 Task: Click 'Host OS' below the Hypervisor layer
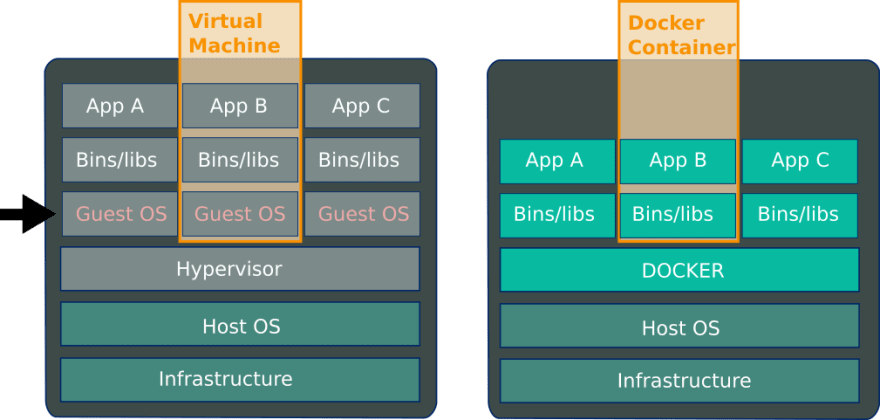pyautogui.click(x=240, y=324)
